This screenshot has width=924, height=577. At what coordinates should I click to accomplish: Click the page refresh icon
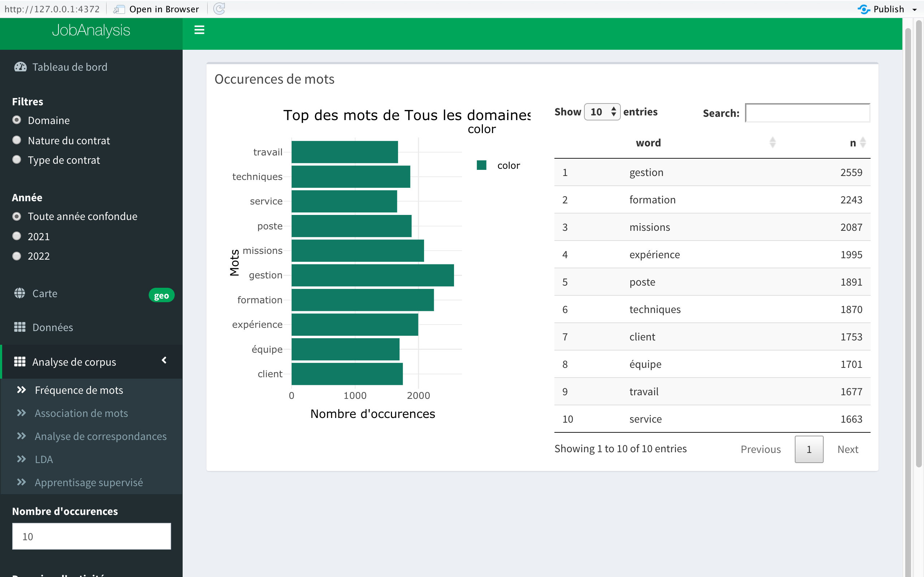click(x=219, y=9)
